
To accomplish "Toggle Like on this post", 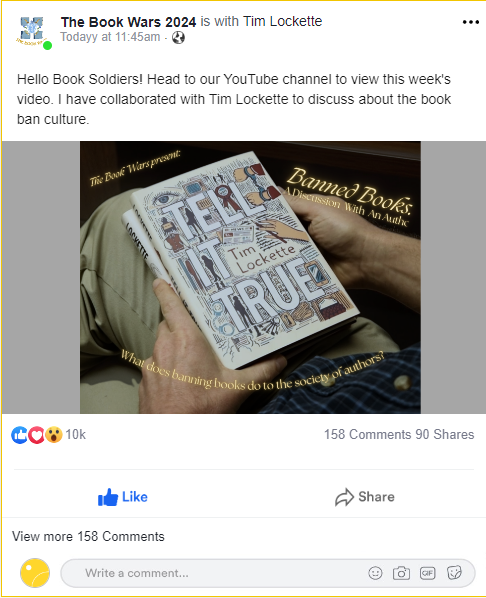I will 123,497.
